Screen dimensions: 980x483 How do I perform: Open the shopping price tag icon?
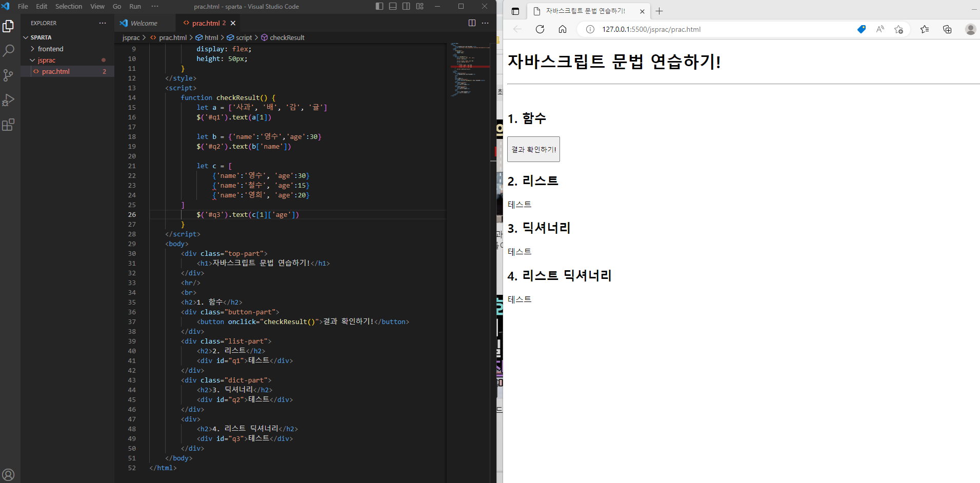(x=862, y=29)
